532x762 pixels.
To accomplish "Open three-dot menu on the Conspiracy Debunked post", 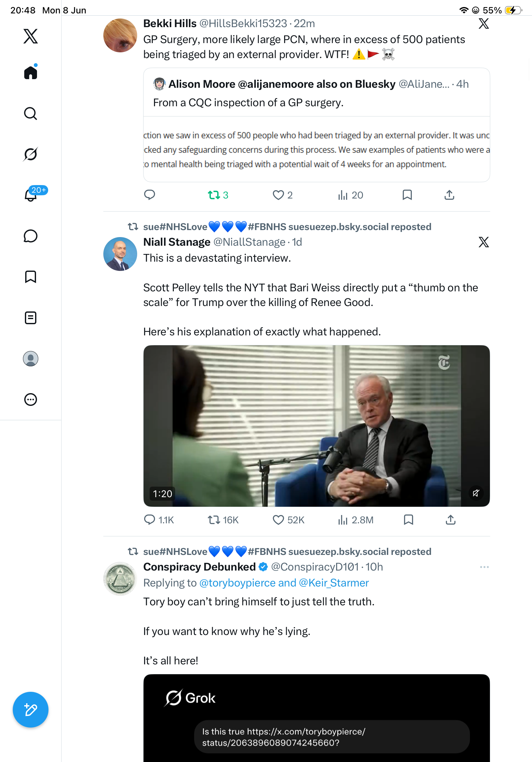I will 484,567.
